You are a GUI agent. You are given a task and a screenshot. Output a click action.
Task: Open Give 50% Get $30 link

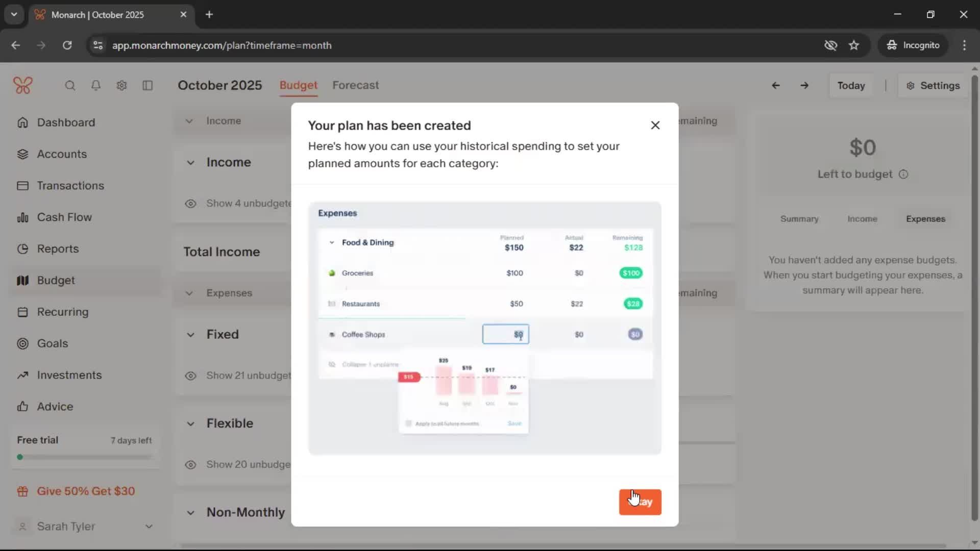pos(86,491)
